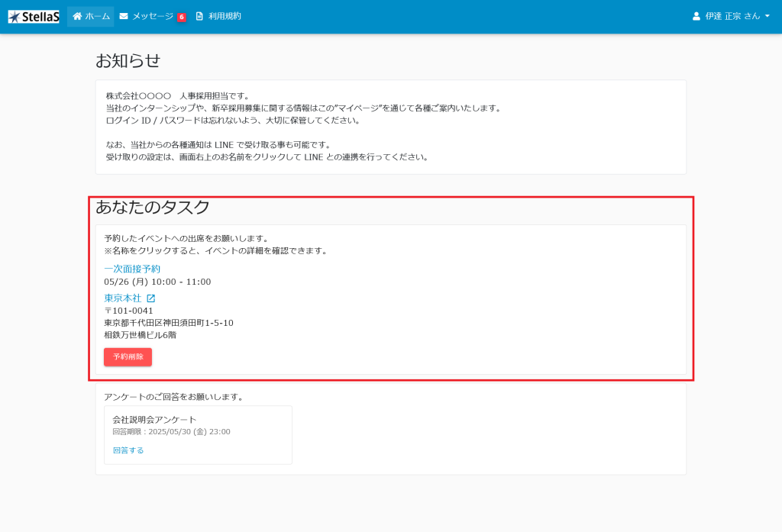Image resolution: width=782 pixels, height=532 pixels.
Task: Select the 会社説明会アンケート title
Action: pos(154,420)
